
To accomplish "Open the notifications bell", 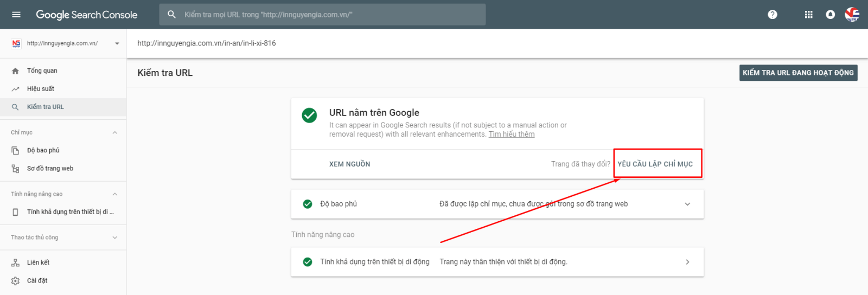I will coord(830,15).
